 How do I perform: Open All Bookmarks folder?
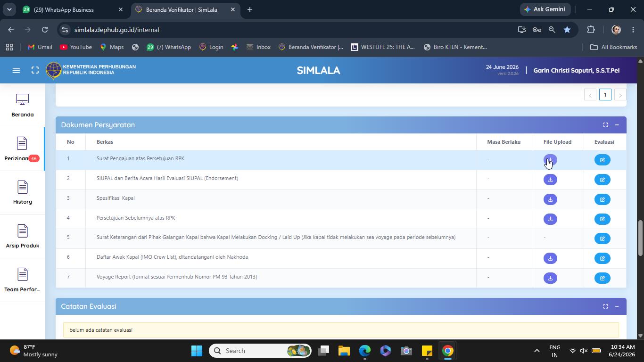click(x=613, y=47)
